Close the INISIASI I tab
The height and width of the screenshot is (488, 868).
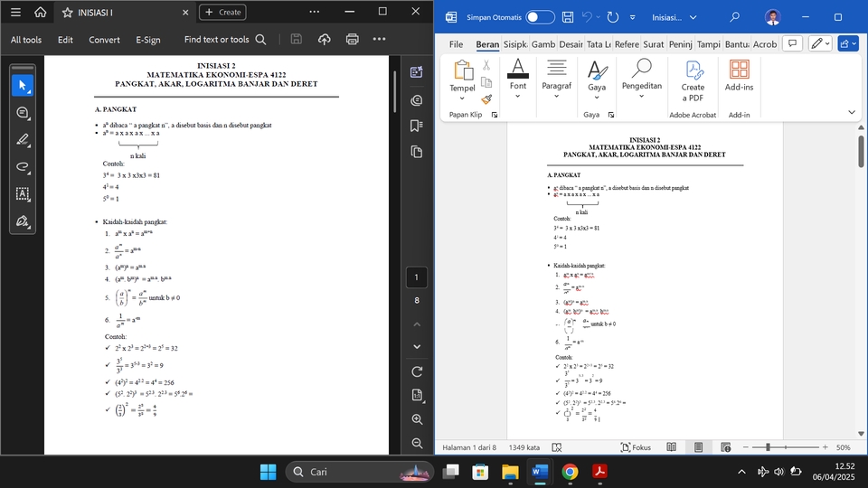point(185,12)
